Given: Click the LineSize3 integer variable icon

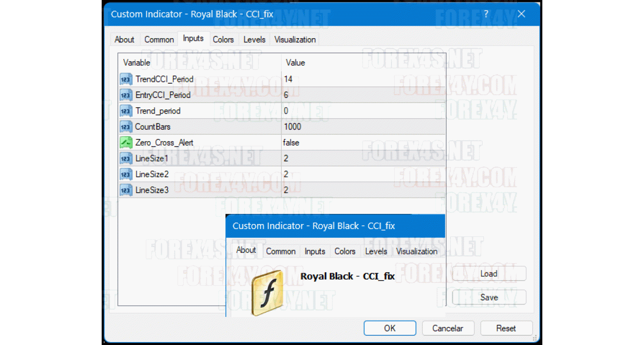Looking at the screenshot, I should (x=126, y=190).
